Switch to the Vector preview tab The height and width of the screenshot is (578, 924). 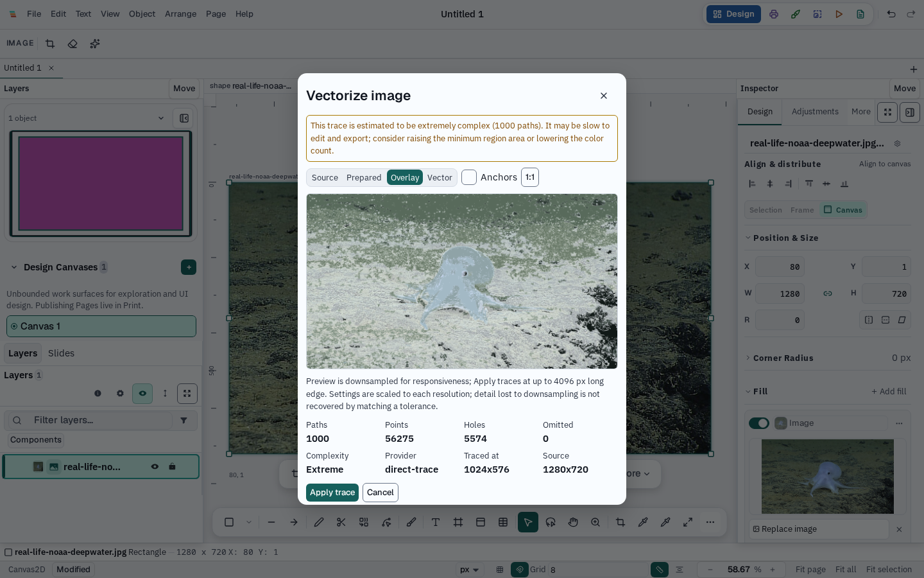[440, 178]
